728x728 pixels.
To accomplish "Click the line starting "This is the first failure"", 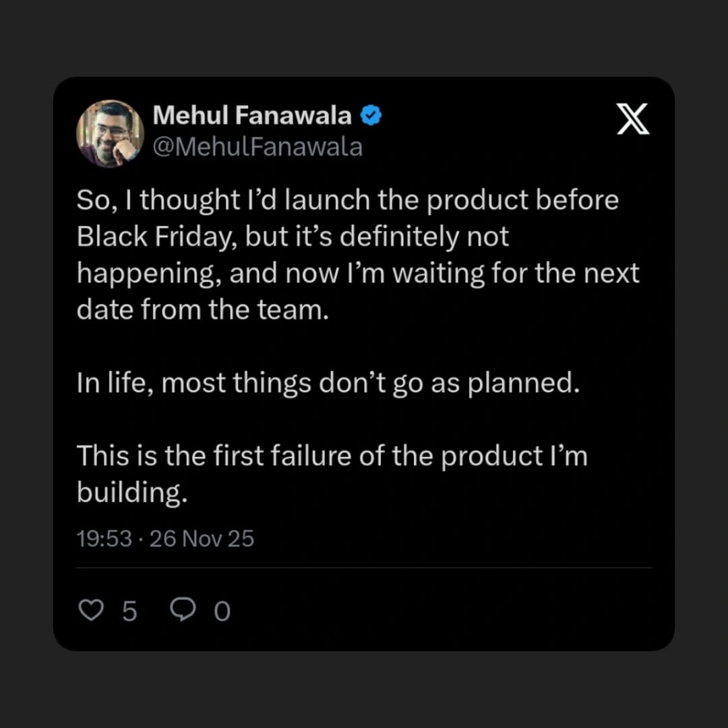I will tap(332, 456).
